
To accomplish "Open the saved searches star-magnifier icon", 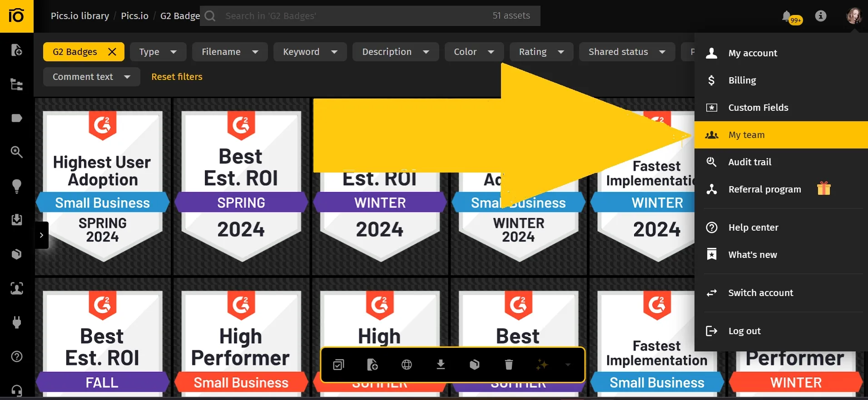I will click(16, 152).
